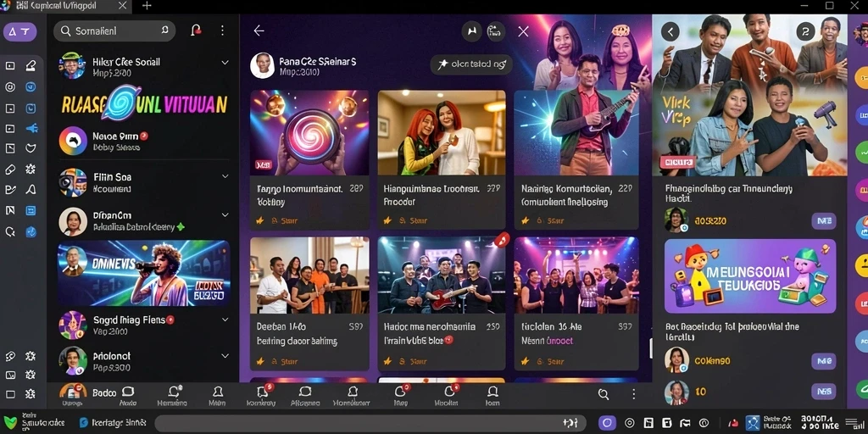This screenshot has width=868, height=434.
Task: Expand the 'Sngrd hiiag Flens' row chevron
Action: [x=225, y=320]
